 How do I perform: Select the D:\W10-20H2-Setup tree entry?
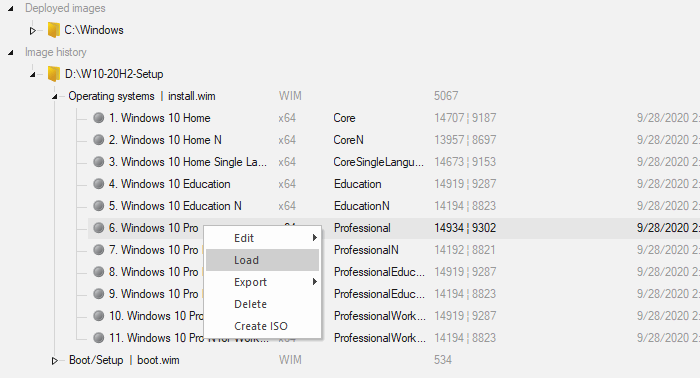pos(114,74)
